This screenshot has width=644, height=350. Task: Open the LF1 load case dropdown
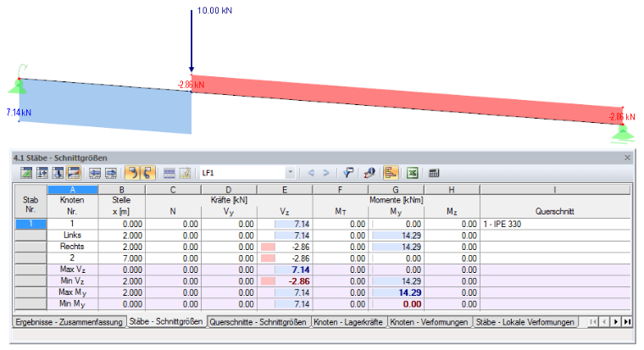290,173
